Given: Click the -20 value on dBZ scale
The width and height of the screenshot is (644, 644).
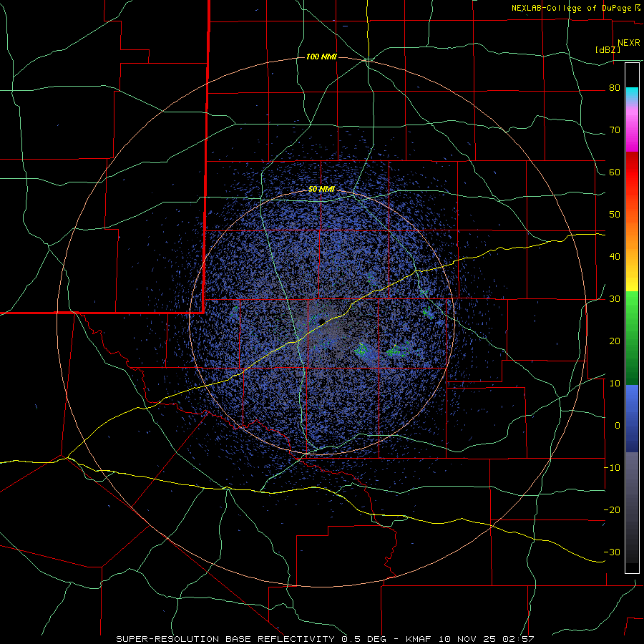Looking at the screenshot, I should [612, 509].
